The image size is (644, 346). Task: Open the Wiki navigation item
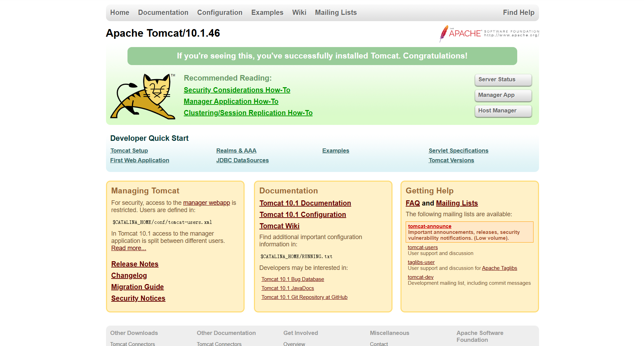coord(299,13)
